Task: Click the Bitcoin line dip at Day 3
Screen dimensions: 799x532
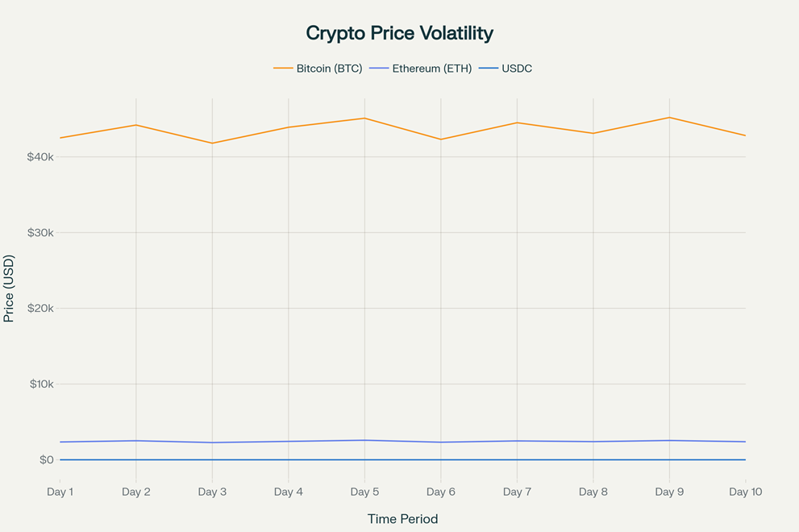Action: [212, 143]
